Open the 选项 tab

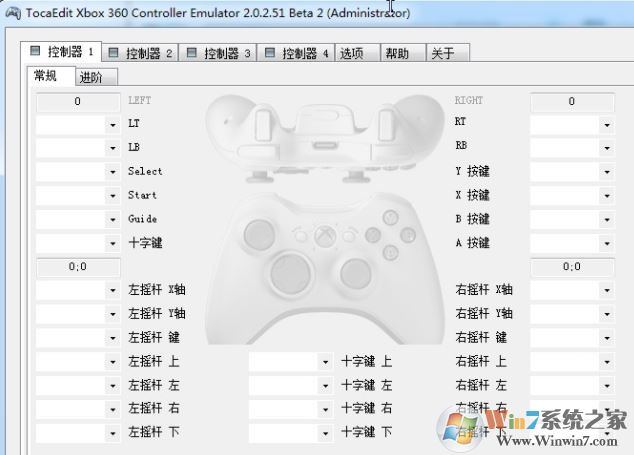pyautogui.click(x=357, y=53)
